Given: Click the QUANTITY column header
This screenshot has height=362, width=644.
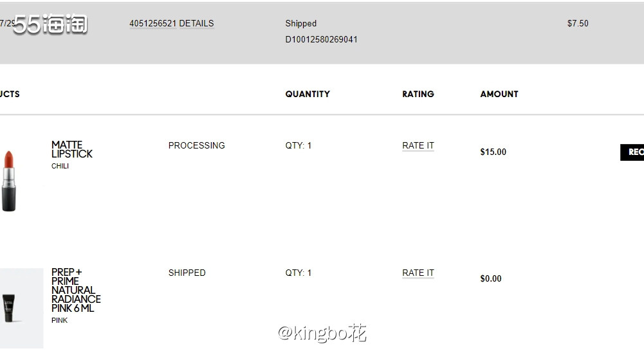Looking at the screenshot, I should [x=308, y=94].
